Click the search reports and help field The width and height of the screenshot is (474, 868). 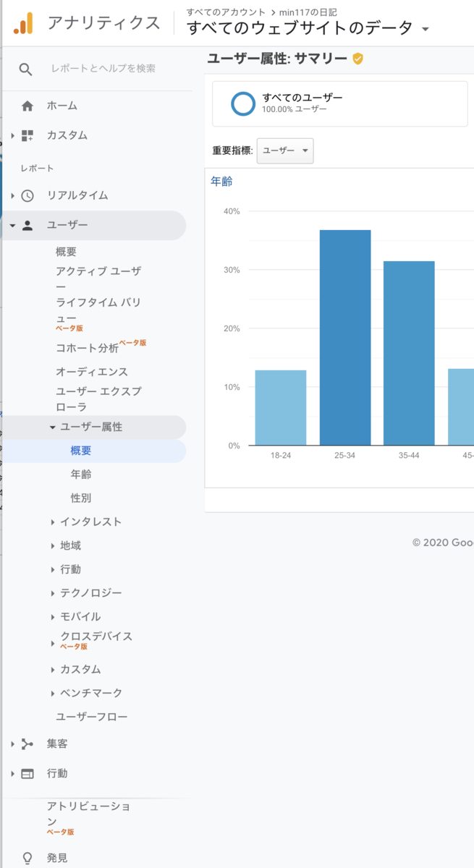point(103,69)
